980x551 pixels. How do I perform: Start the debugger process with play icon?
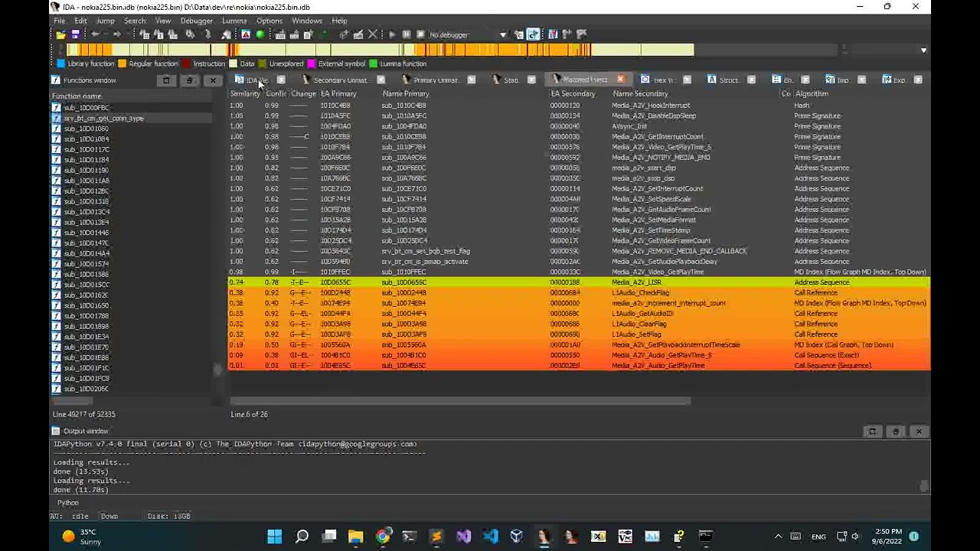[392, 34]
